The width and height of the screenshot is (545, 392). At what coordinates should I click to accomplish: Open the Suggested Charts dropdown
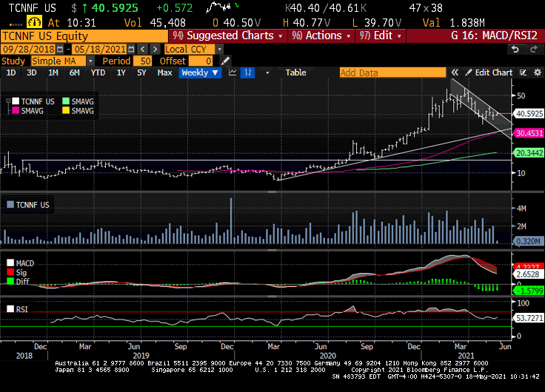coord(228,36)
